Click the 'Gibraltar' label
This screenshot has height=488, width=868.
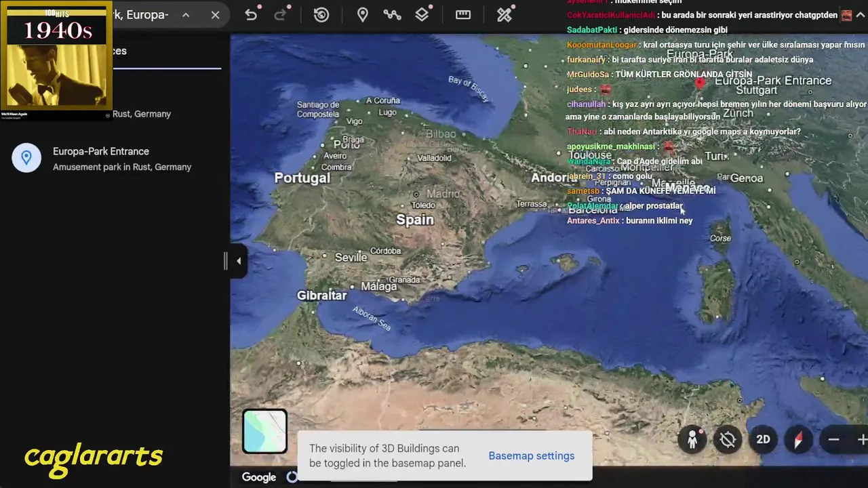pos(321,296)
